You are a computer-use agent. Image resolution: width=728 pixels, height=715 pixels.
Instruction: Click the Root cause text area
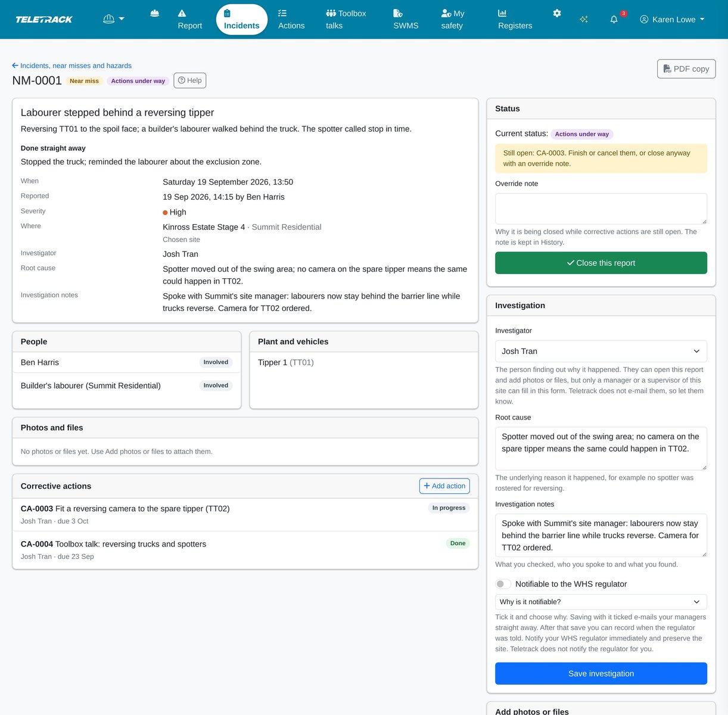[601, 448]
